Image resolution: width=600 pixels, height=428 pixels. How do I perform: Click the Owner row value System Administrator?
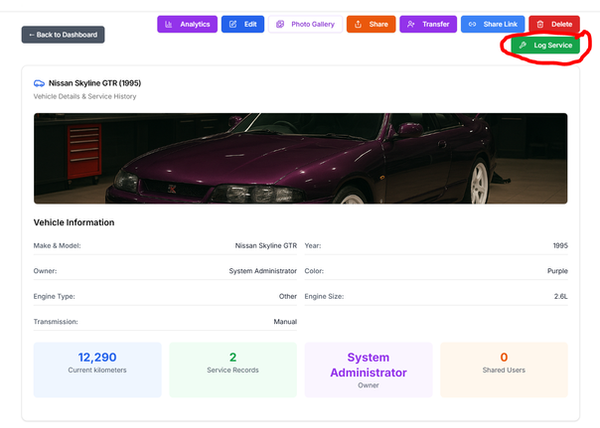[x=262, y=271]
